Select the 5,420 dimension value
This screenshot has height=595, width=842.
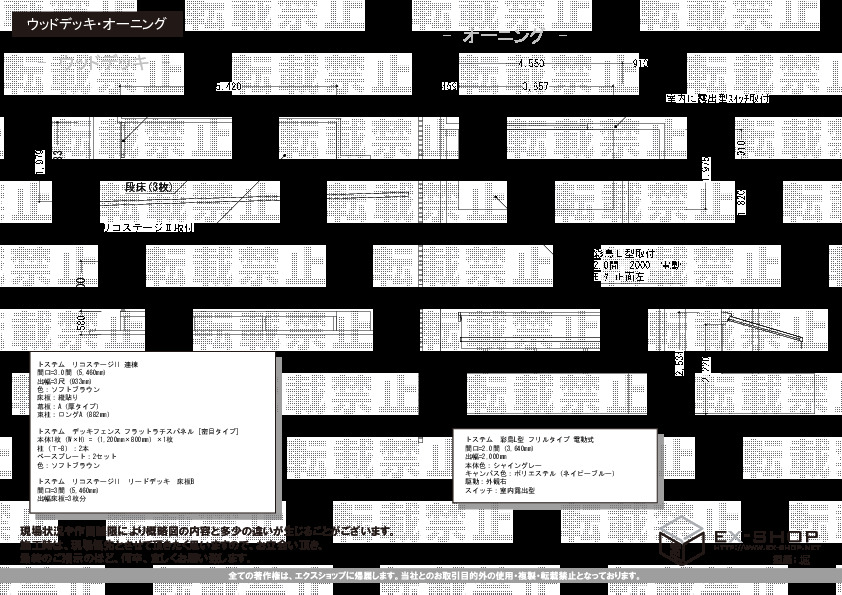[229, 86]
